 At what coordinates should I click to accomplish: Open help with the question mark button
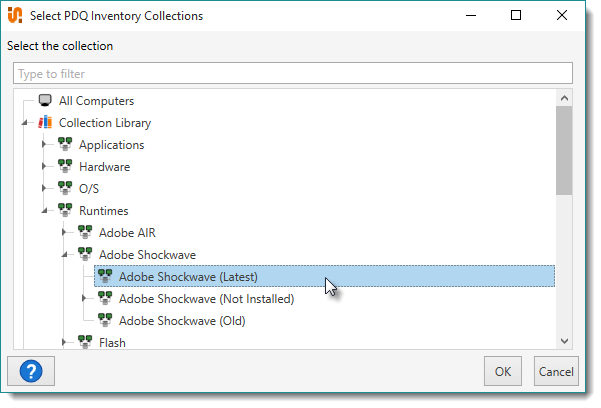pyautogui.click(x=29, y=371)
